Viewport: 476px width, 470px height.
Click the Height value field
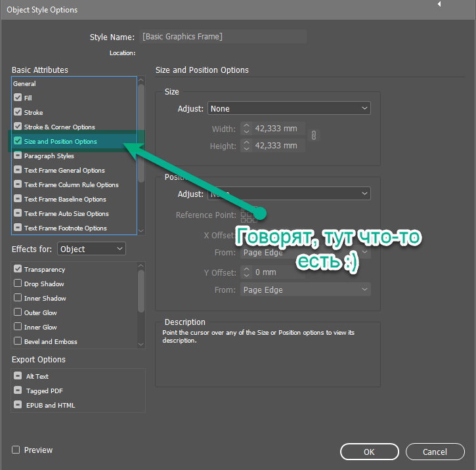point(278,145)
